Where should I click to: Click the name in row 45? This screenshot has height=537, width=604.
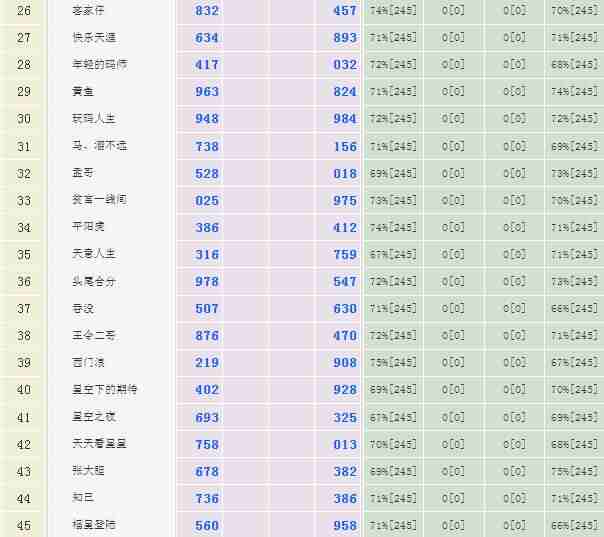(94, 525)
